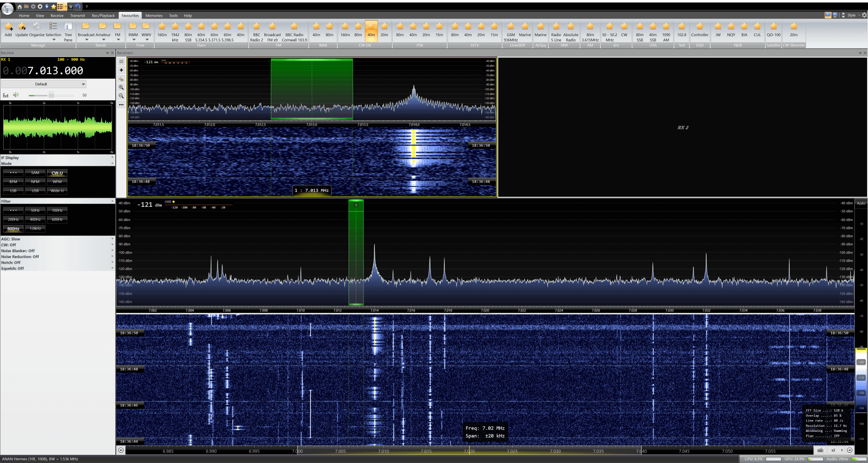Click the zoom in magnifier in receiver toolbar

(121, 87)
